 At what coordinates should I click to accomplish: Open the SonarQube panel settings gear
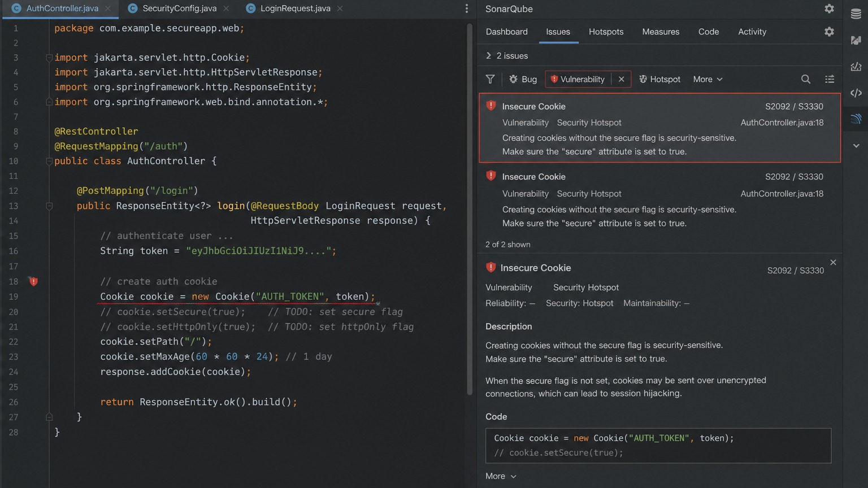829,8
